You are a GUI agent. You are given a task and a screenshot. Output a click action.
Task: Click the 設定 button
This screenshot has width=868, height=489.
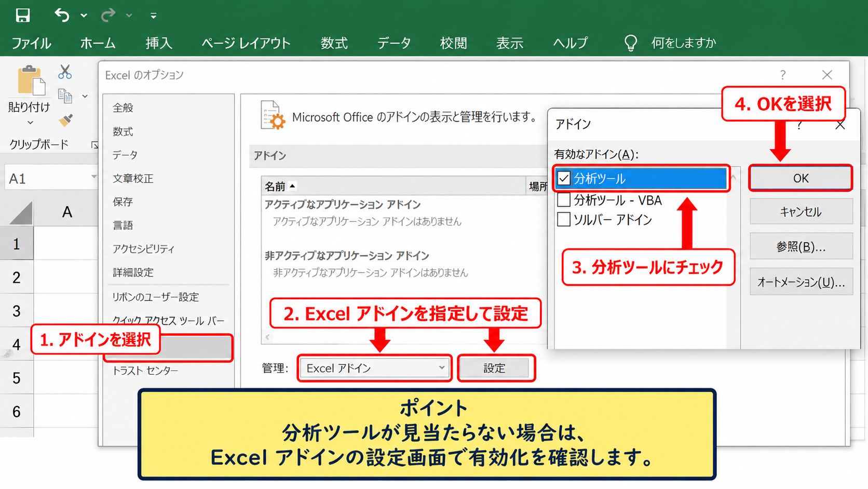click(494, 368)
